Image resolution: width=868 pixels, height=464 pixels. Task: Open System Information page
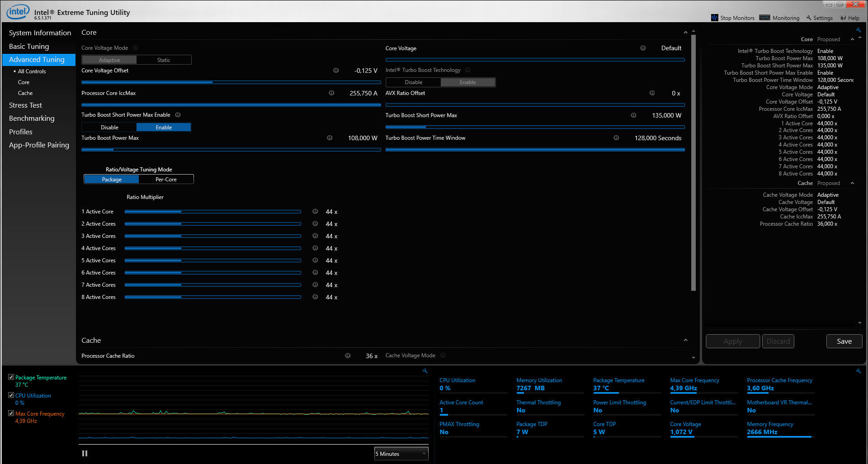[40, 33]
